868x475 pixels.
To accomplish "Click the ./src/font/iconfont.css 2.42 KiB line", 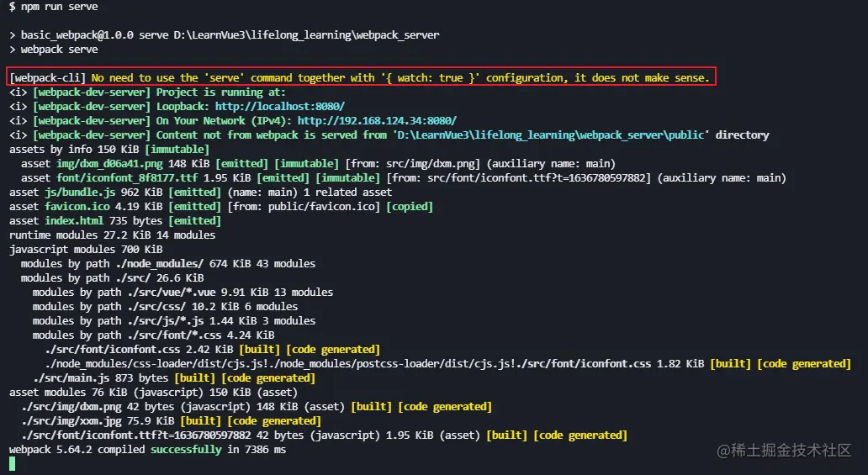I will (213, 350).
